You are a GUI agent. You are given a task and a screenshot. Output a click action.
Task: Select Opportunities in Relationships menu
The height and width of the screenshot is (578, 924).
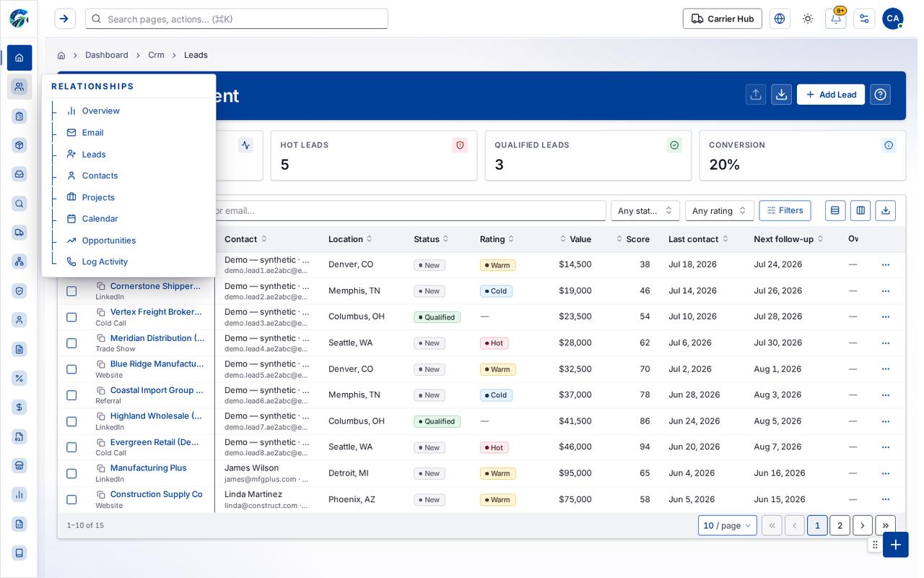(x=109, y=241)
